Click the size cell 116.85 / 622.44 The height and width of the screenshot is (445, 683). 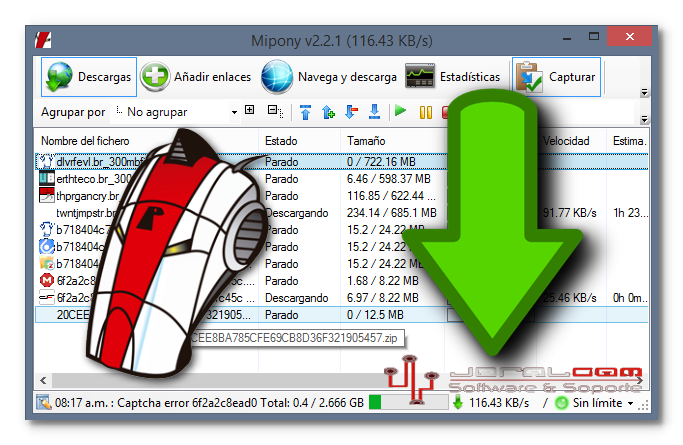coord(391,196)
